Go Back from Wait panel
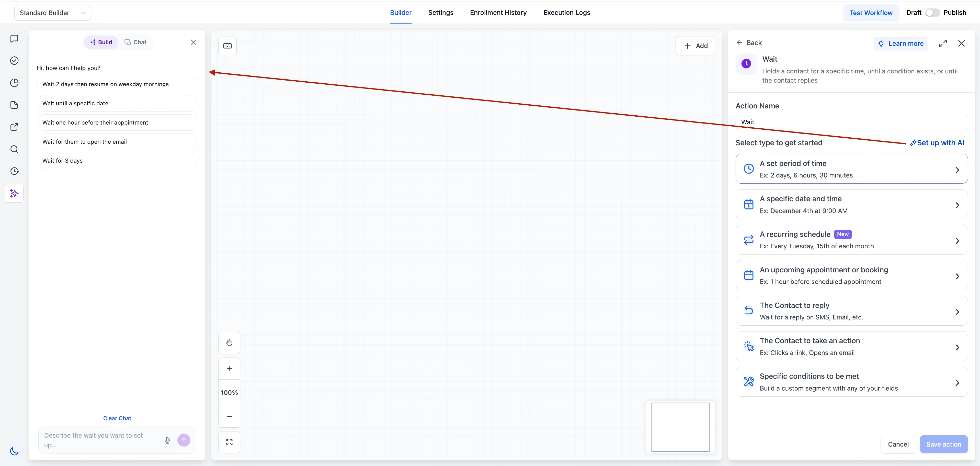Image resolution: width=980 pixels, height=466 pixels. click(749, 43)
